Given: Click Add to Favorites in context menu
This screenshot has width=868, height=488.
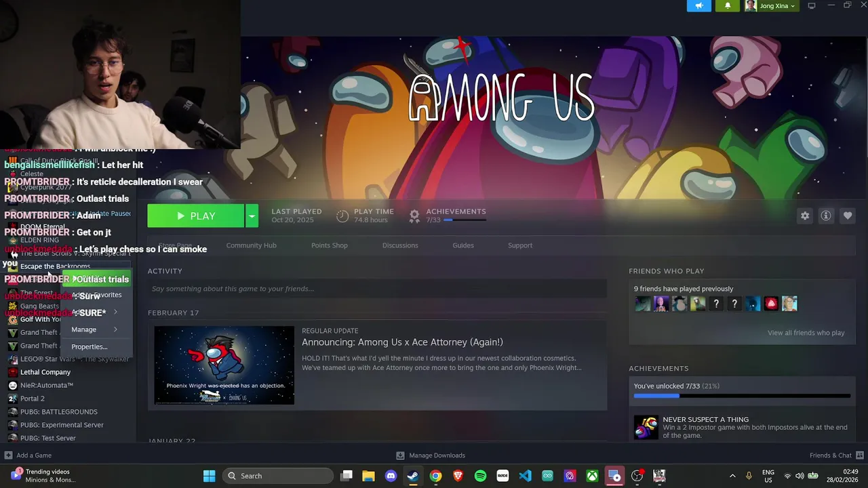Looking at the screenshot, I should [x=97, y=296].
